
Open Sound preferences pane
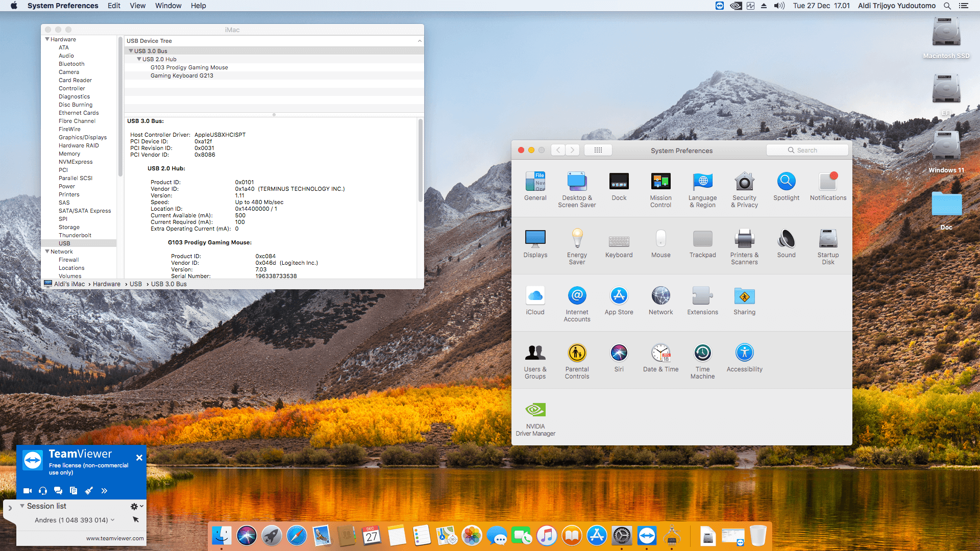[786, 243]
